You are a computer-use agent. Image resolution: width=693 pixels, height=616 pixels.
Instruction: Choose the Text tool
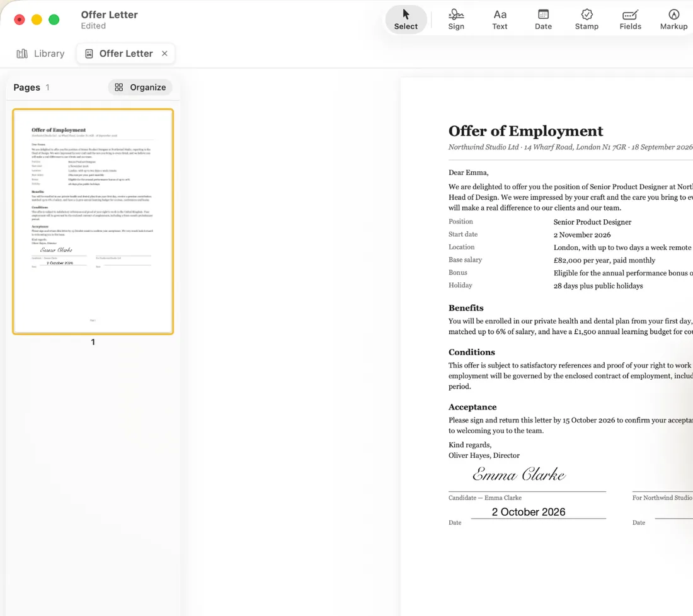(500, 20)
